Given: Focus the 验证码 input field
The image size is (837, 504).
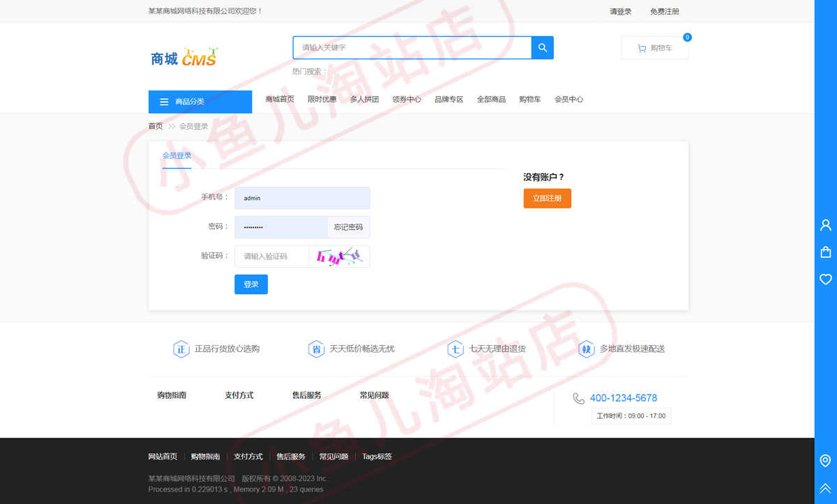Looking at the screenshot, I should tap(271, 257).
